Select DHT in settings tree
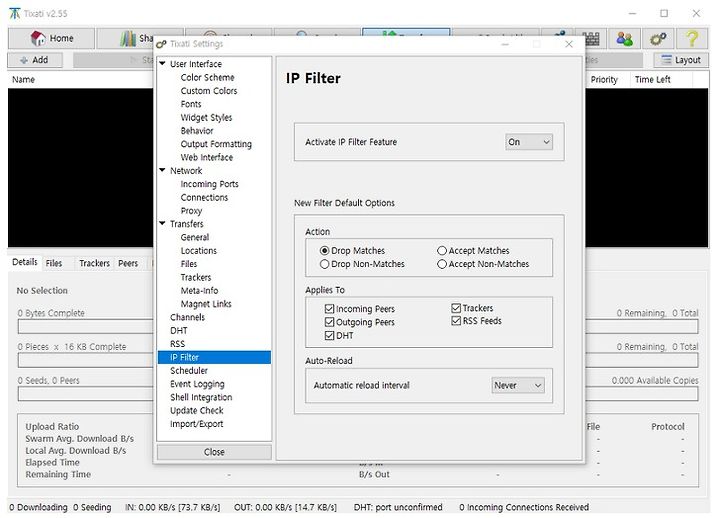The width and height of the screenshot is (720, 518). (x=179, y=330)
